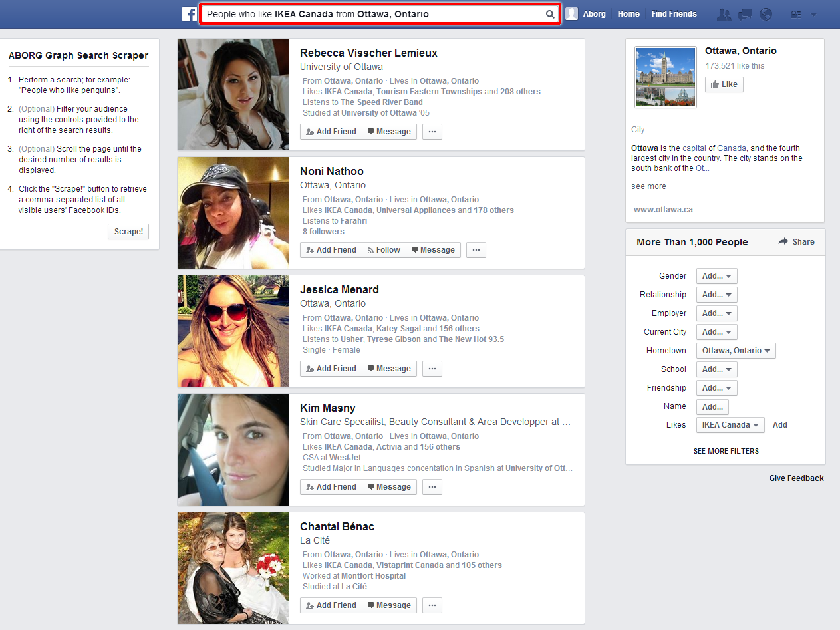Screen dimensions: 840x630
Task: Click 'The Speed River Band' link
Action: pos(382,102)
